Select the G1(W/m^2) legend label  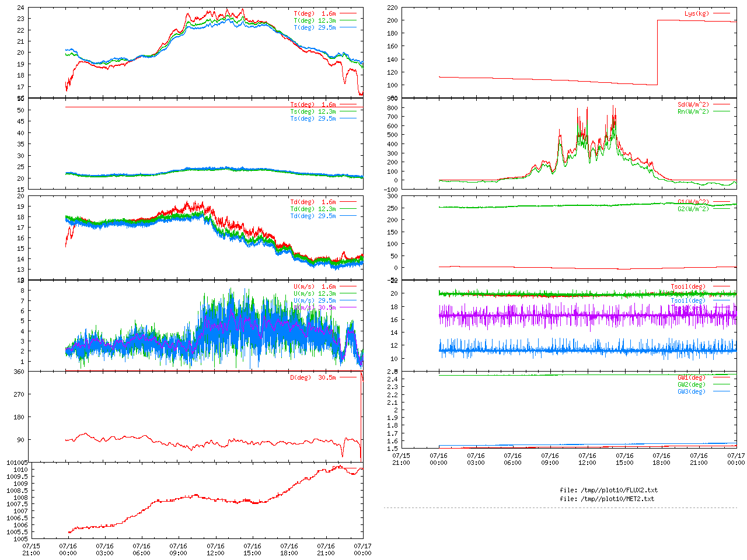[693, 202]
